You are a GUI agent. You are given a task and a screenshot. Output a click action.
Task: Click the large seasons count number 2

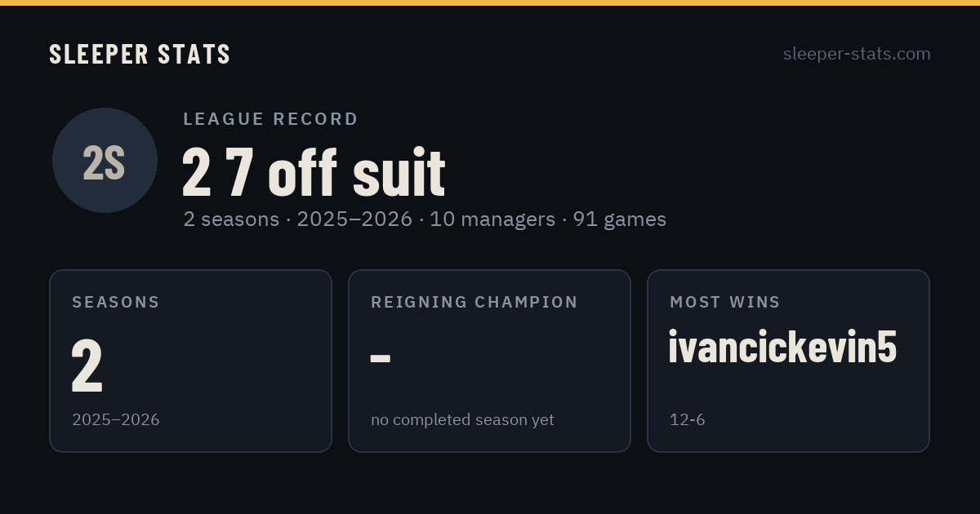pyautogui.click(x=87, y=366)
